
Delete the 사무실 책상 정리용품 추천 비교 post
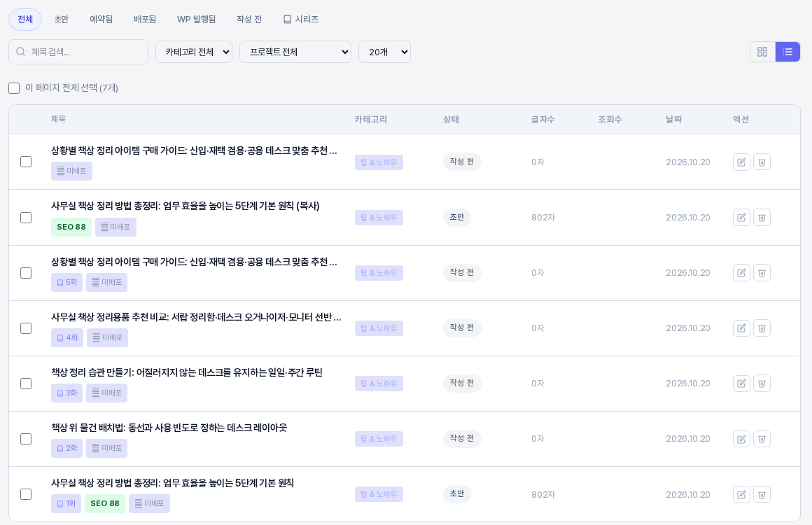pos(762,328)
